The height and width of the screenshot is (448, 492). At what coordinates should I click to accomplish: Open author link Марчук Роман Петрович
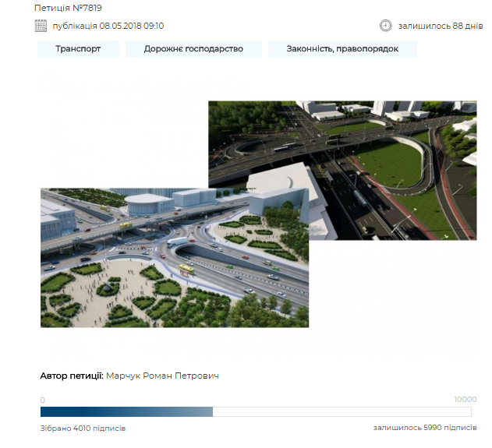coord(162,376)
